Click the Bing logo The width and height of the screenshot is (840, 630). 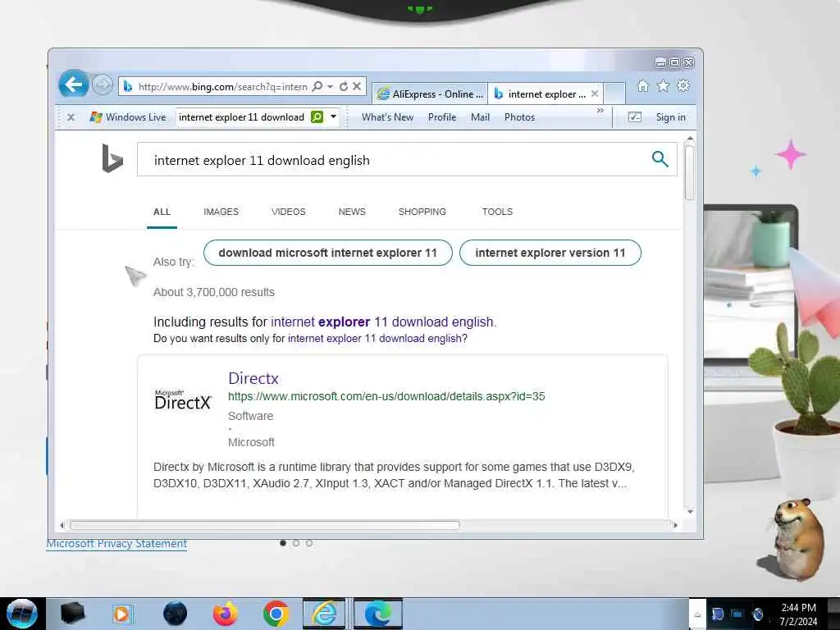click(112, 158)
